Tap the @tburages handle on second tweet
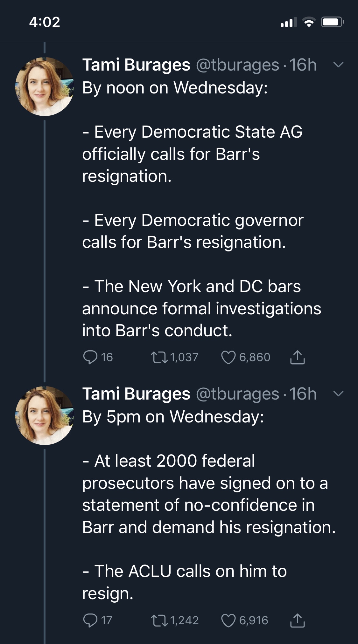This screenshot has height=644, width=358. click(x=237, y=394)
